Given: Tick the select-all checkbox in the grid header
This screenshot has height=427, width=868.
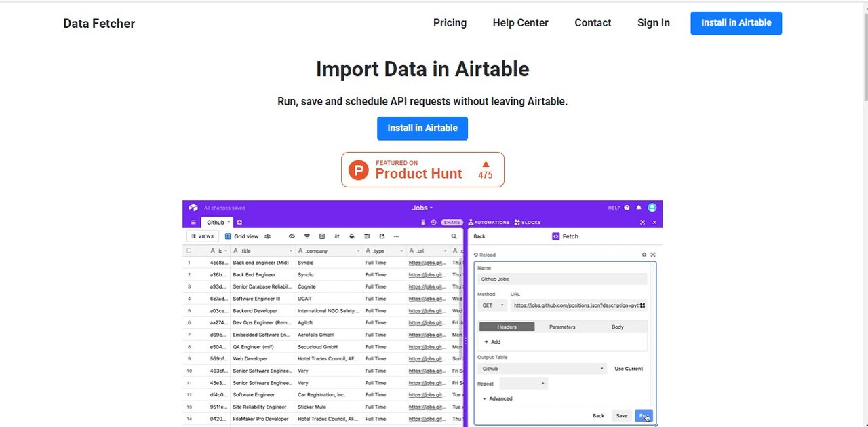Looking at the screenshot, I should 189,250.
